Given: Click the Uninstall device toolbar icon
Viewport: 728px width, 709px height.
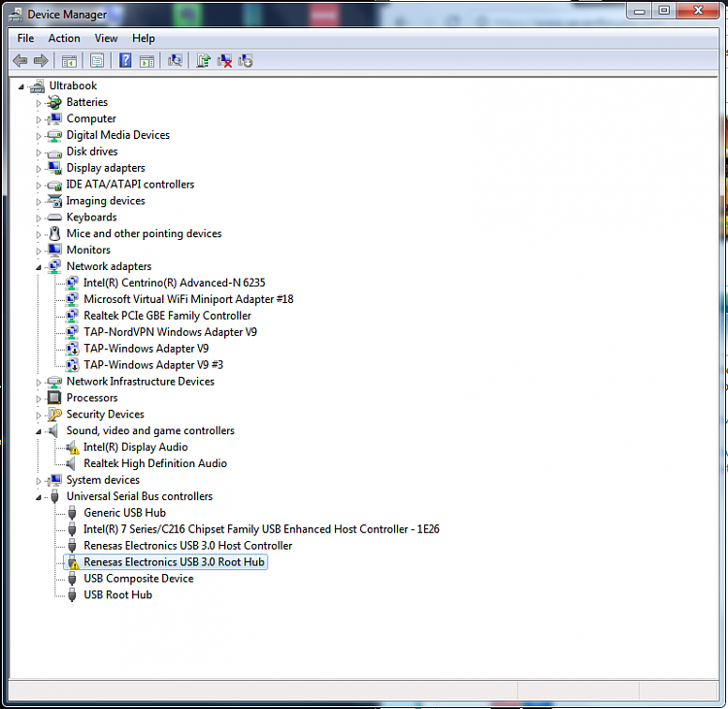Looking at the screenshot, I should click(x=225, y=60).
